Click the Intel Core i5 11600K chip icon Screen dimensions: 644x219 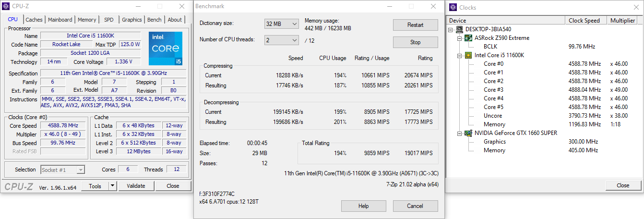click(x=469, y=55)
